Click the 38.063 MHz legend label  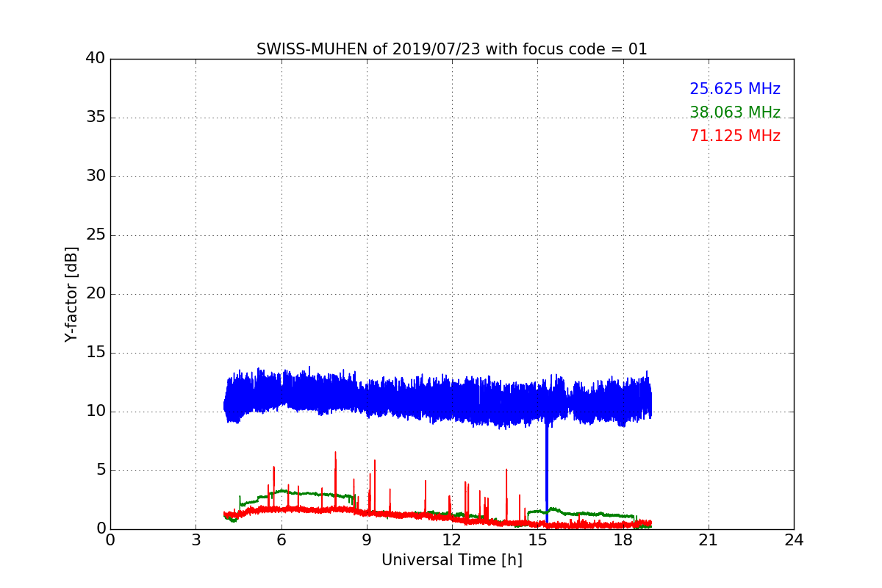point(735,112)
